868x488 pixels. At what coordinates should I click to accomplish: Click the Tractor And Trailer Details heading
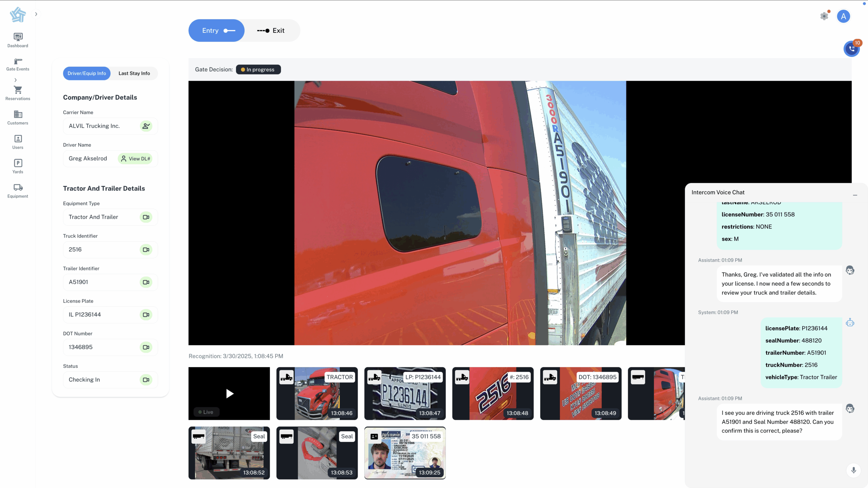pyautogui.click(x=104, y=188)
